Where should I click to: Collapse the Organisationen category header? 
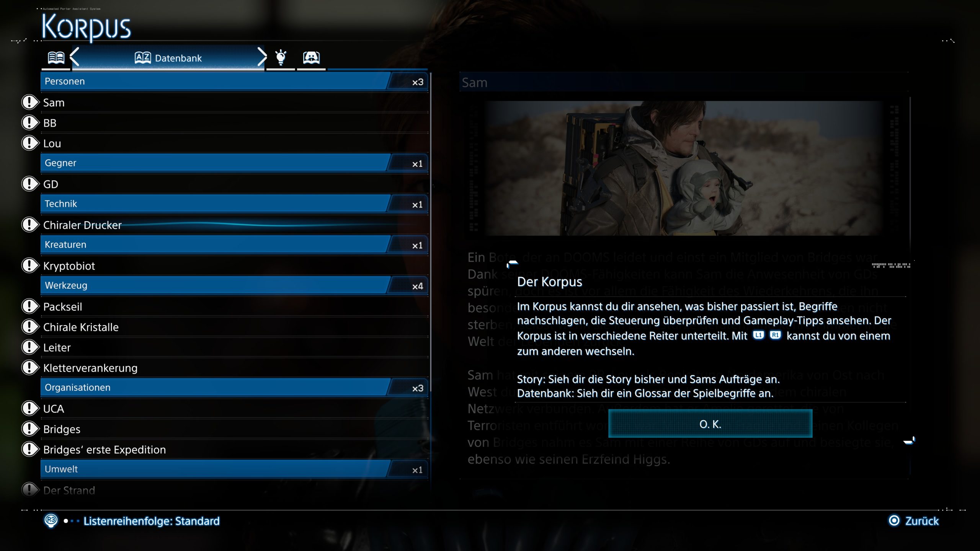coord(234,388)
